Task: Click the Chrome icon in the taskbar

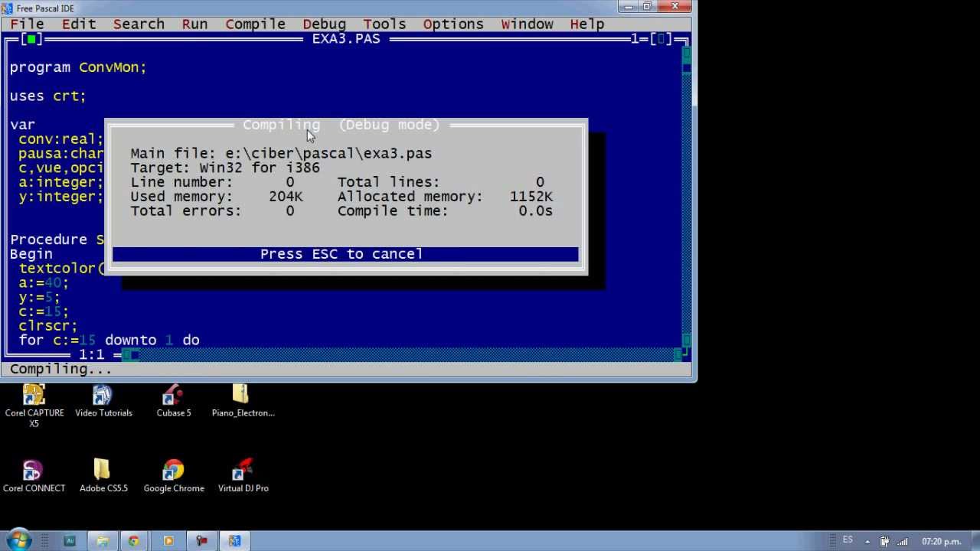Action: point(134,541)
